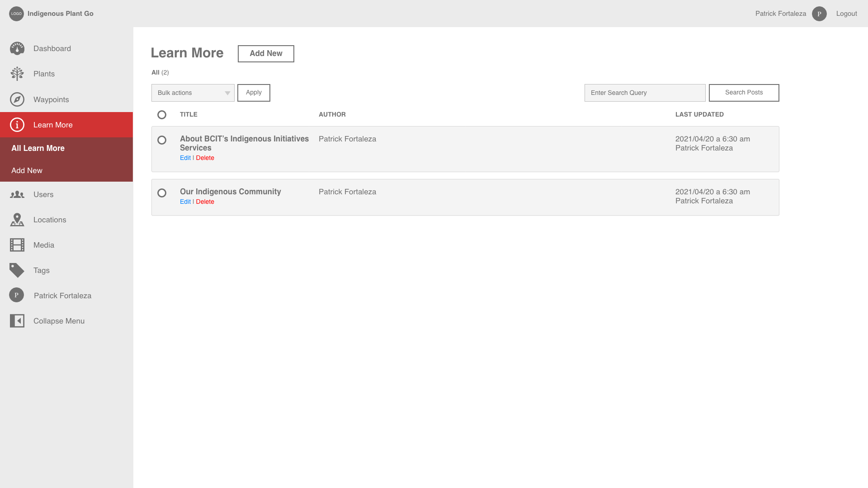Click Edit link under About BCIT's post

[x=185, y=158]
